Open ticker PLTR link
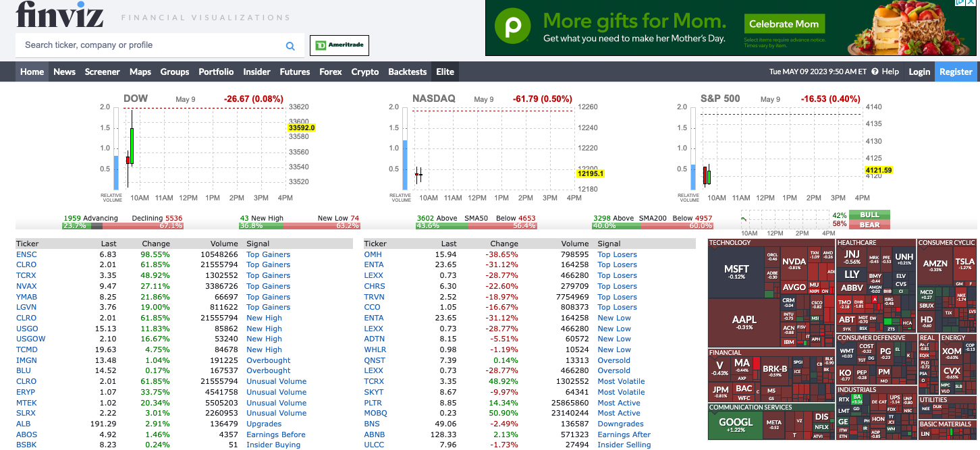 click(x=373, y=403)
